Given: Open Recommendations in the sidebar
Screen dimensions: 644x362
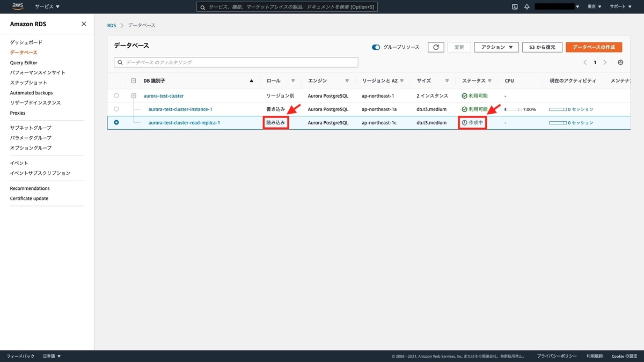Looking at the screenshot, I should (30, 188).
